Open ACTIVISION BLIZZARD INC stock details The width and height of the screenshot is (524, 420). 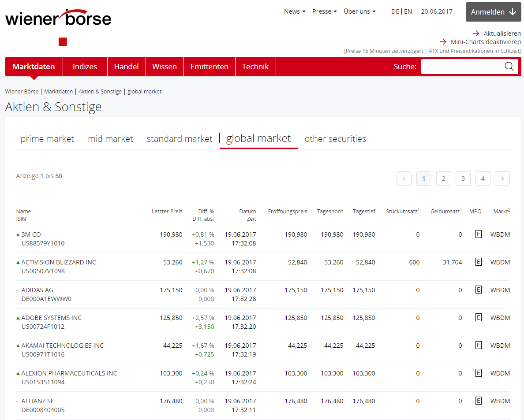[59, 262]
